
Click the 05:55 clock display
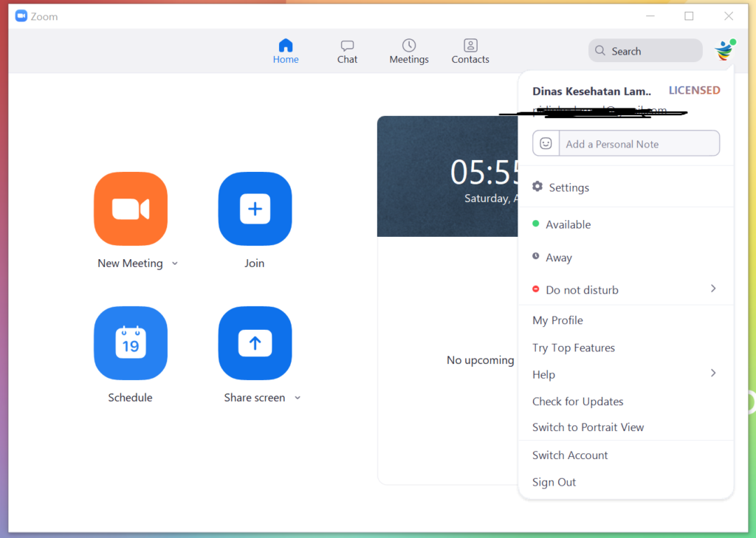tap(484, 173)
